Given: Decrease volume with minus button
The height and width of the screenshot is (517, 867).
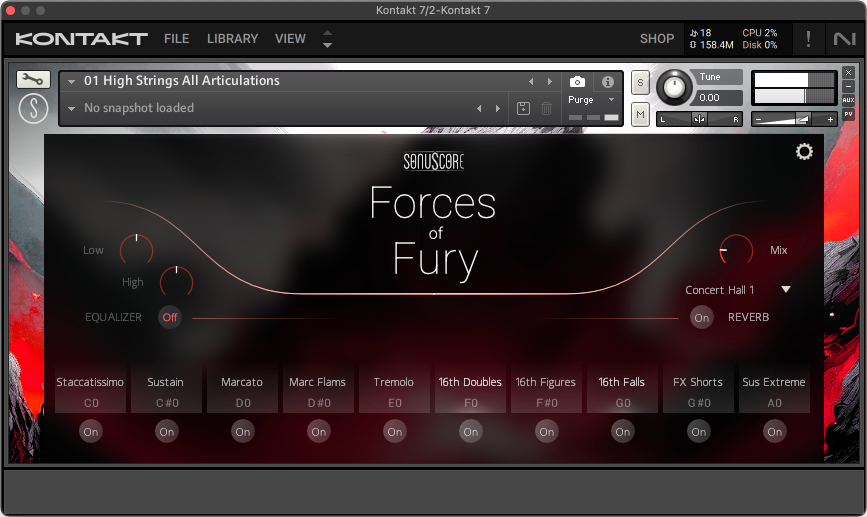Looking at the screenshot, I should (x=759, y=119).
